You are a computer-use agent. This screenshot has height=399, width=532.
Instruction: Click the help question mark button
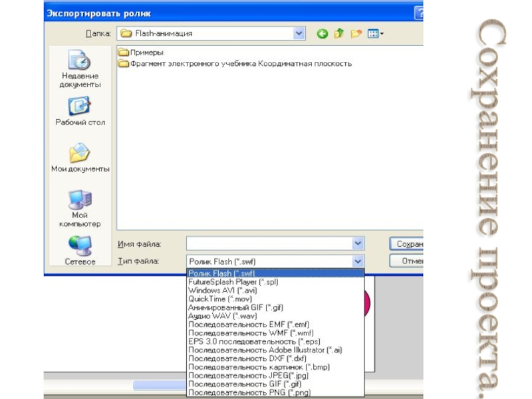click(419, 13)
